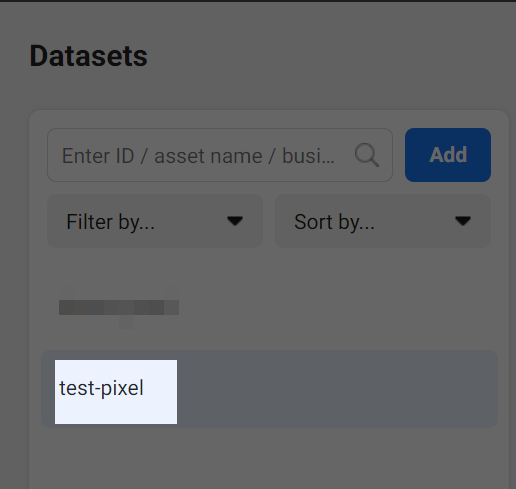516x489 pixels.
Task: Expand sorting options via the down triangle
Action: pyautogui.click(x=463, y=221)
